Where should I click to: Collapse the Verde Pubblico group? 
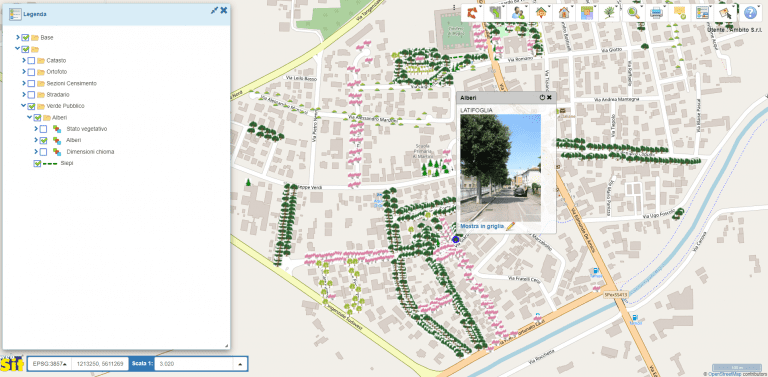24,106
